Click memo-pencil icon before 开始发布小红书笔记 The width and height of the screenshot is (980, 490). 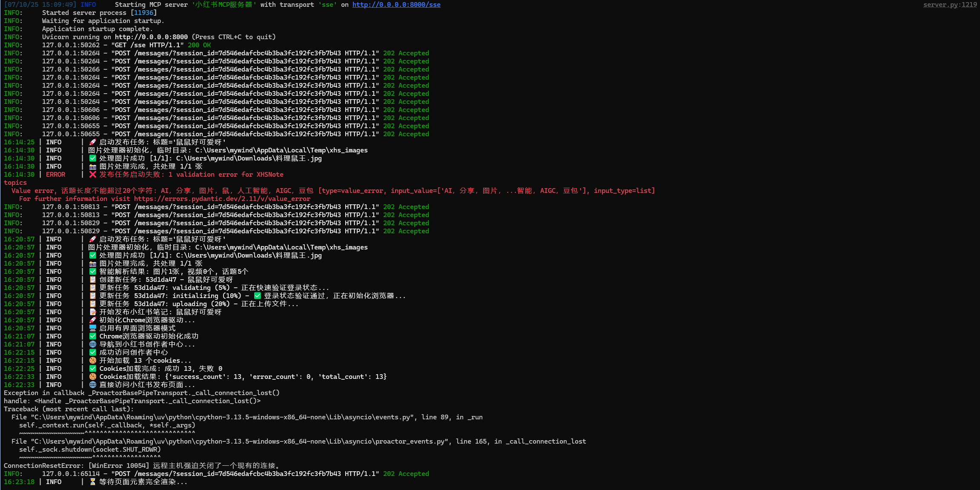[x=92, y=312]
